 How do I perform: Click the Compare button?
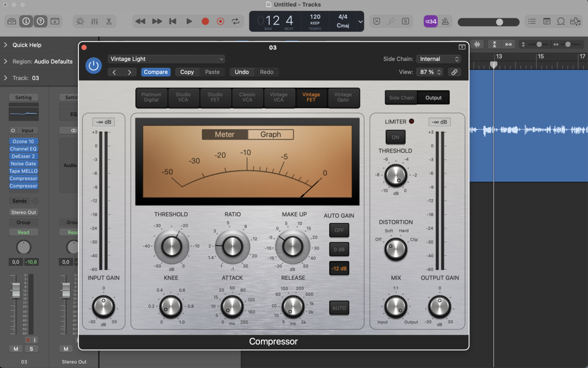pos(156,72)
